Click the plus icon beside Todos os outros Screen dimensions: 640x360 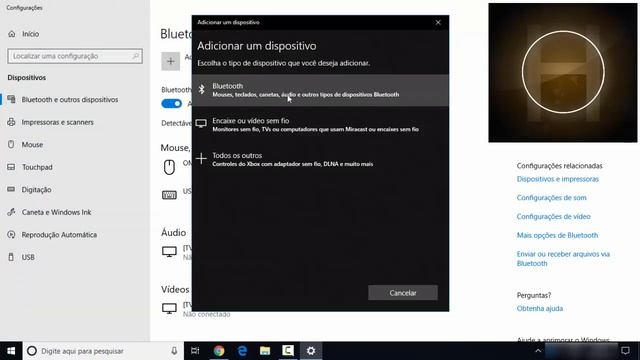[x=201, y=158]
